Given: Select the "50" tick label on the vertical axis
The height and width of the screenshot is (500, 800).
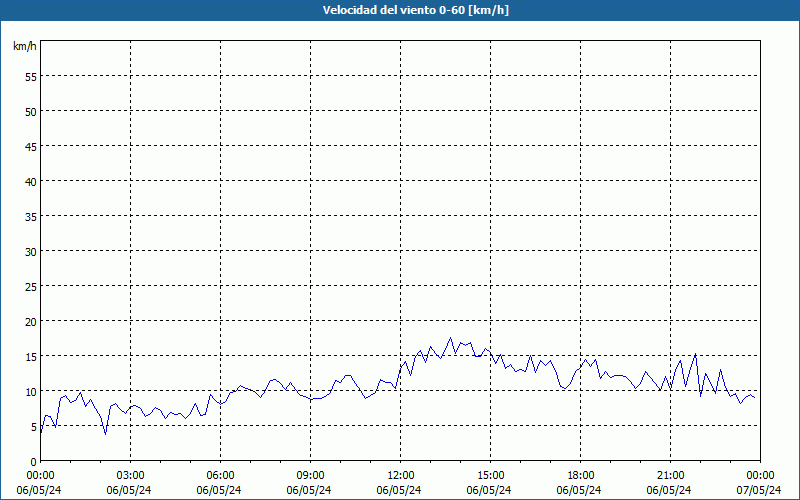Looking at the screenshot, I should tap(31, 111).
